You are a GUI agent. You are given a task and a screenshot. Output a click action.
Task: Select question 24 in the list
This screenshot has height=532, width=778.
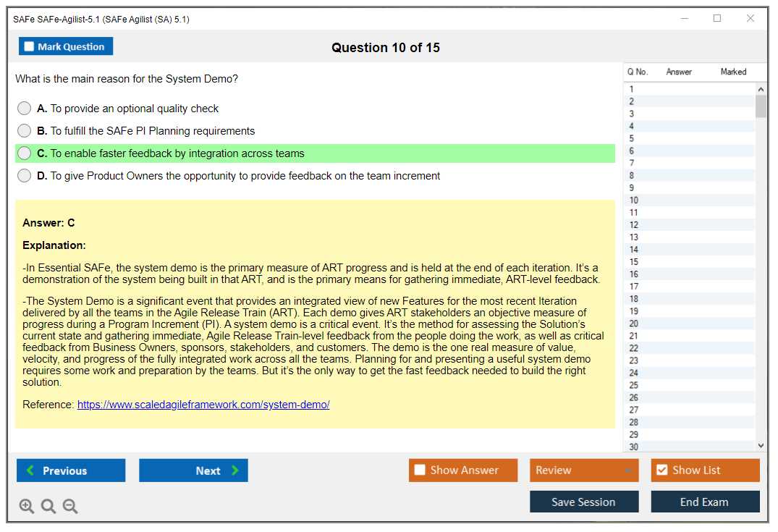pyautogui.click(x=689, y=373)
